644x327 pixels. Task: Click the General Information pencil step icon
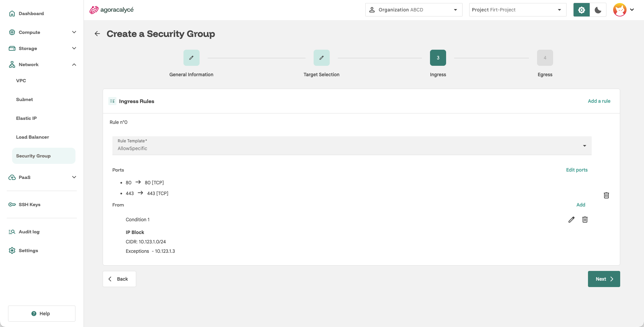[192, 58]
